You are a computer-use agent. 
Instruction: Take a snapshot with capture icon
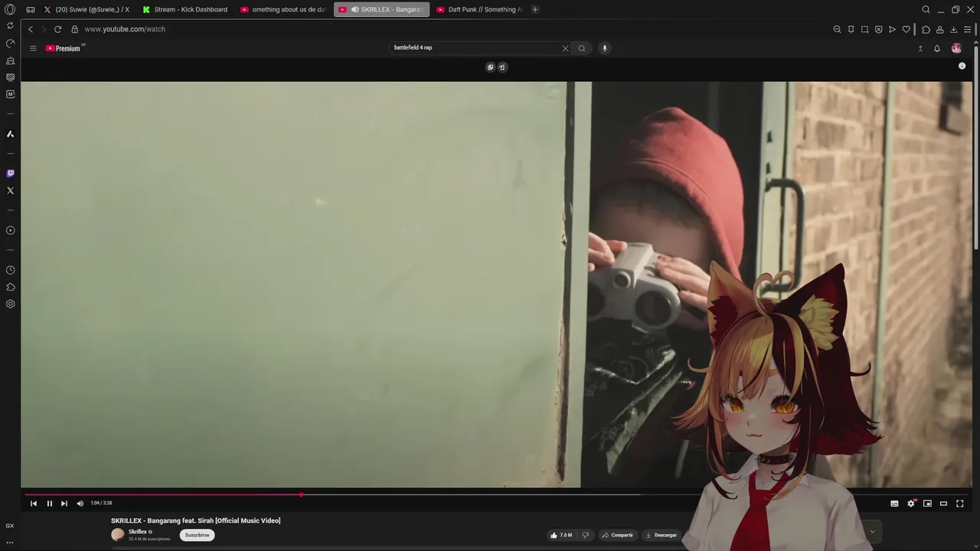coord(864,29)
